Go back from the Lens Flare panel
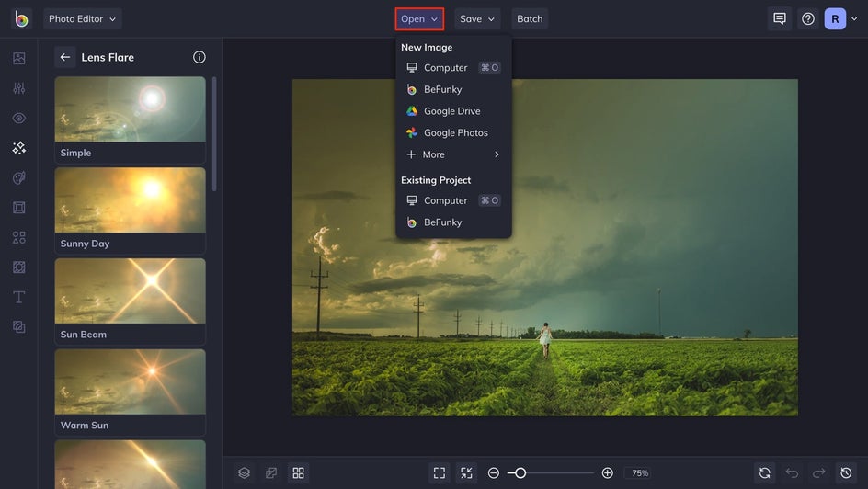The width and height of the screenshot is (868, 489). (x=65, y=57)
